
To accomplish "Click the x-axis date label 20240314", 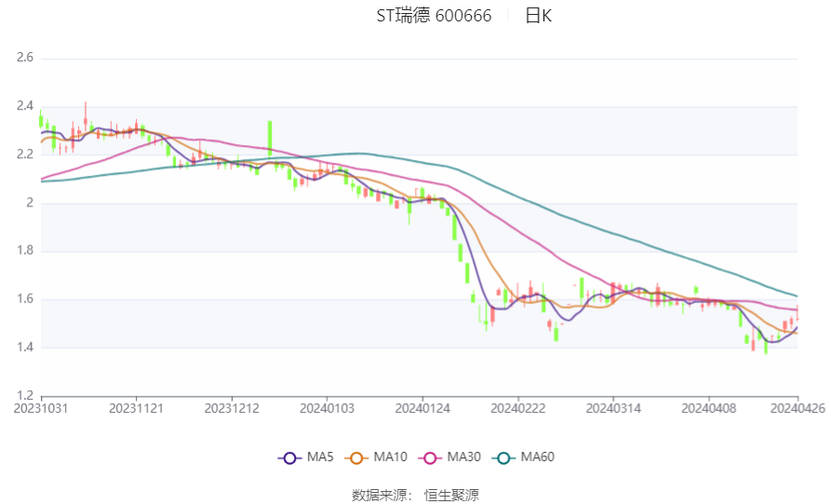I will 613,409.
